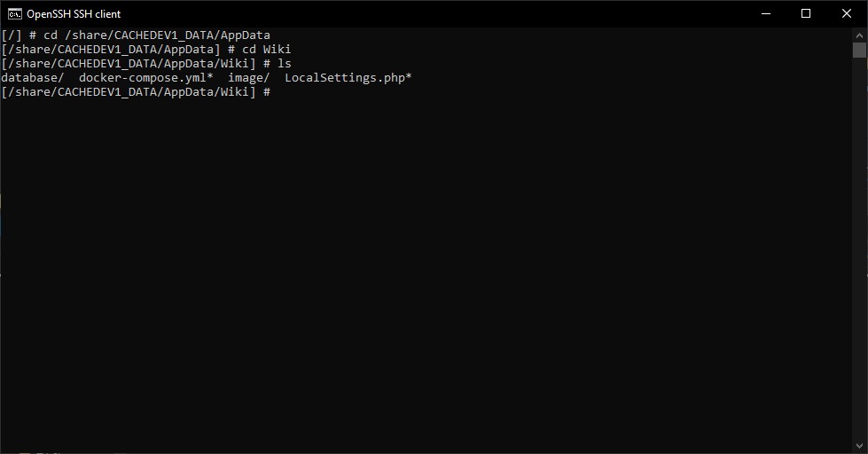Click the "OpenSSH SSH client" title text

(x=74, y=14)
